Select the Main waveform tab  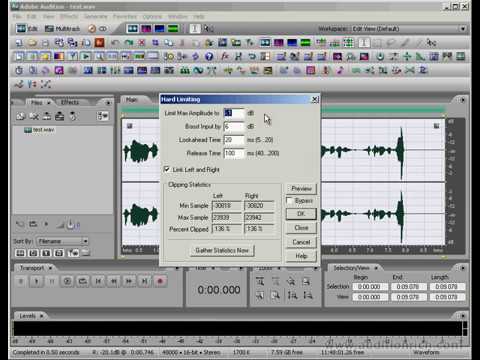tap(132, 100)
